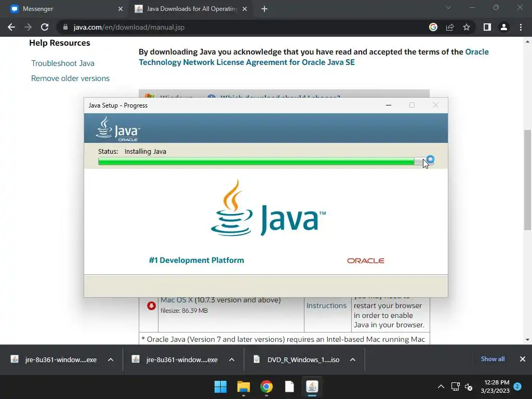Click the browser forward arrow
The width and height of the screenshot is (532, 399).
(28, 27)
